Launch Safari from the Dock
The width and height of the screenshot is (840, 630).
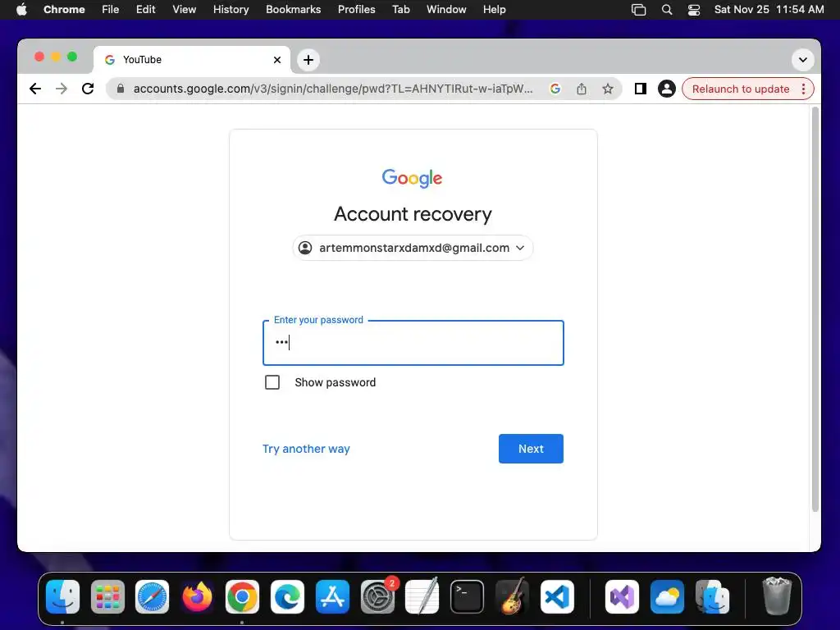(x=152, y=597)
